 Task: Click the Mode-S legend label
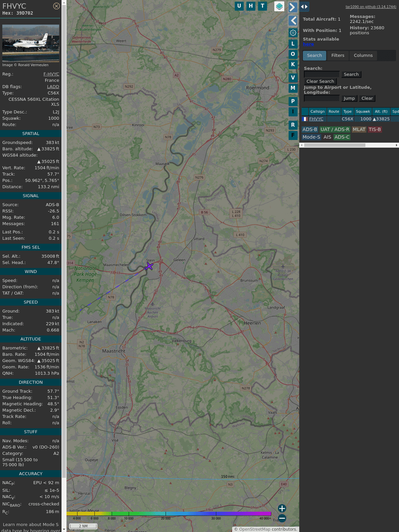312,137
